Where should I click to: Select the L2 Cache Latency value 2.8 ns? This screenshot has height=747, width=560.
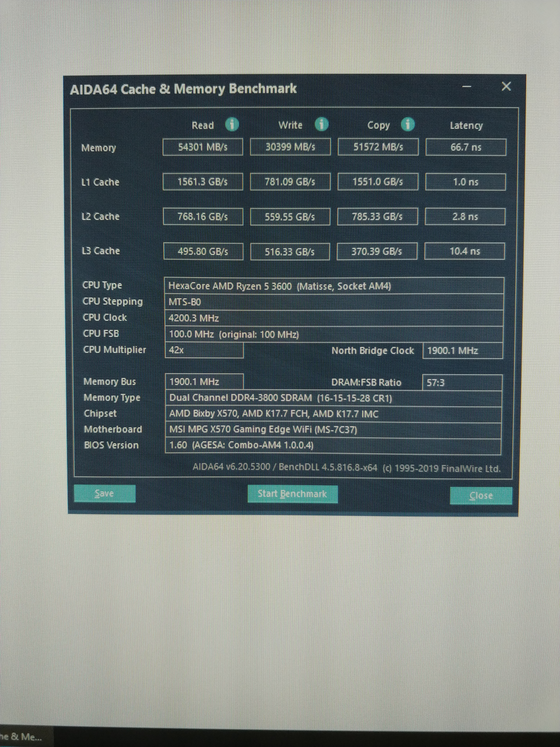coord(465,217)
